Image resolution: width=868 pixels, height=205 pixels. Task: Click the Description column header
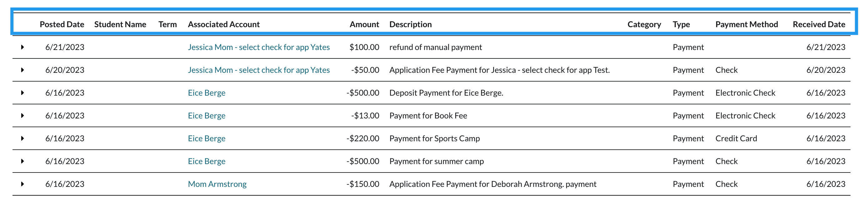[x=410, y=24]
